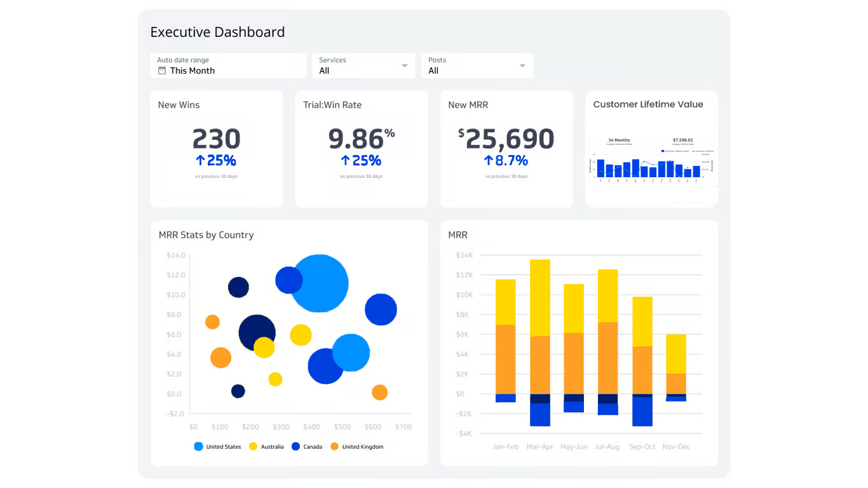Click the up arrow next to 8.7%
Viewport: 868px width, 488px height.
point(488,161)
